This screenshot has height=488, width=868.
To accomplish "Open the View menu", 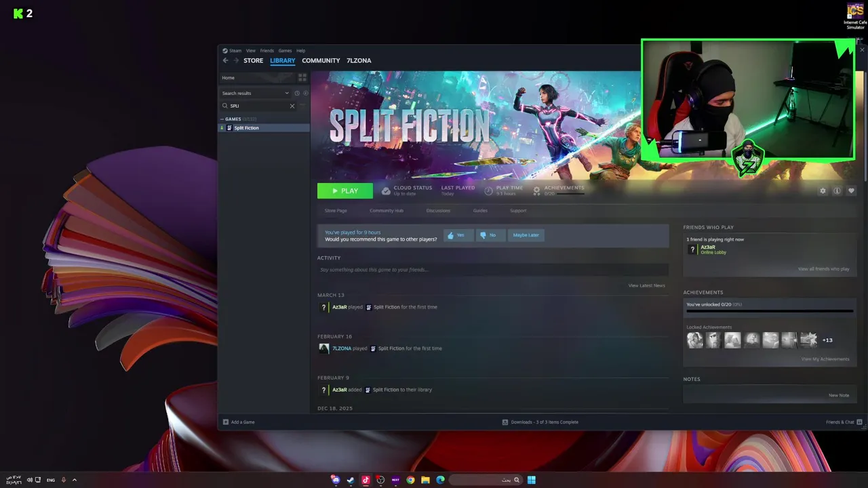I will (x=251, y=51).
